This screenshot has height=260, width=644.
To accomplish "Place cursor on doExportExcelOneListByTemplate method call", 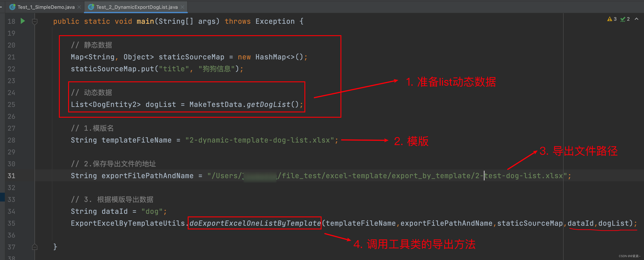I will click(x=255, y=223).
